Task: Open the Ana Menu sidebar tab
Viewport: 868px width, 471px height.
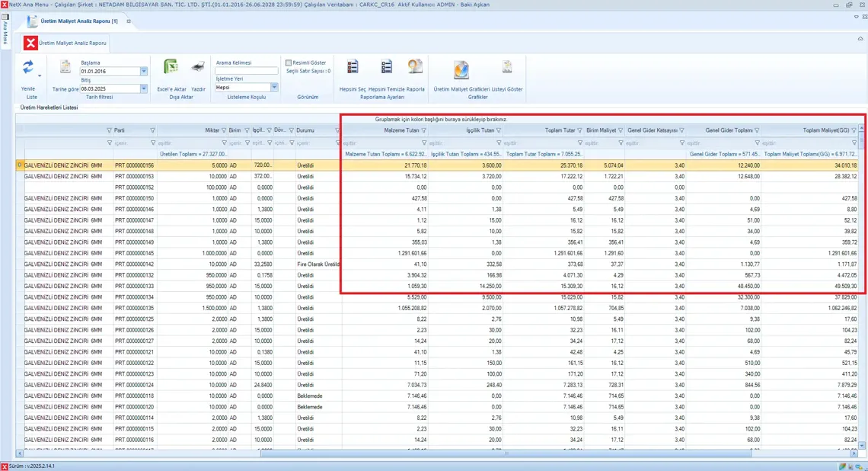Action: pos(5,25)
